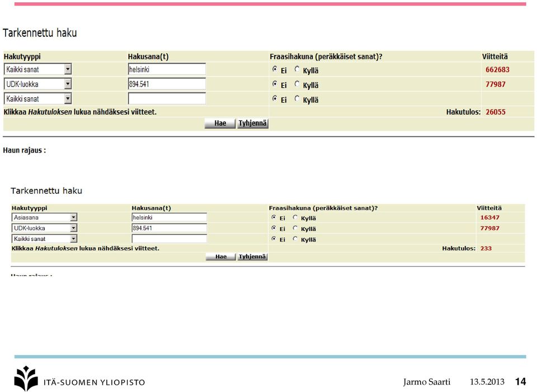Select Kyllä radio in the 662683 row

(297, 69)
